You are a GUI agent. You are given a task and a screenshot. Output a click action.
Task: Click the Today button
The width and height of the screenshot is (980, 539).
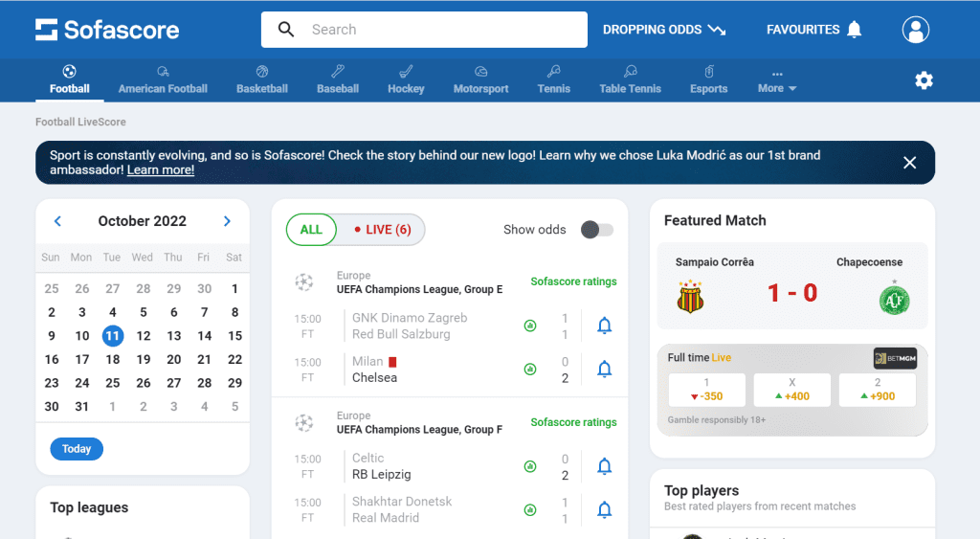point(77,449)
